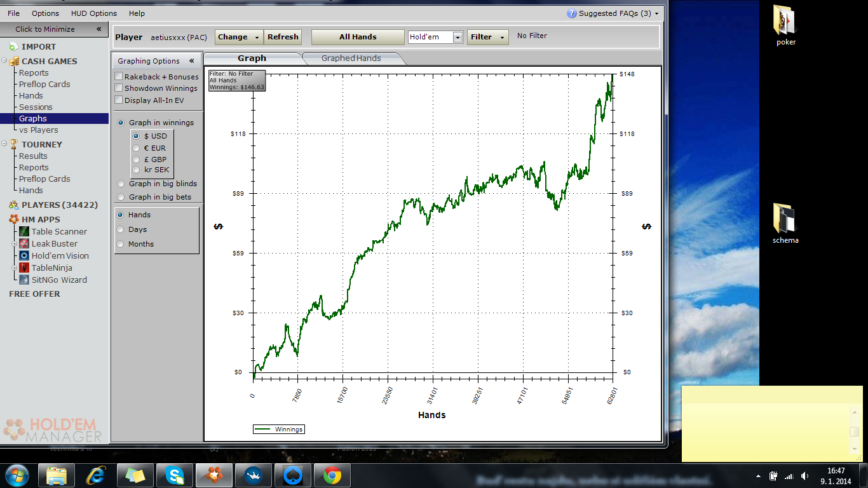This screenshot has width=868, height=488.
Task: Open the Hold'em Vision app icon
Action: 24,255
